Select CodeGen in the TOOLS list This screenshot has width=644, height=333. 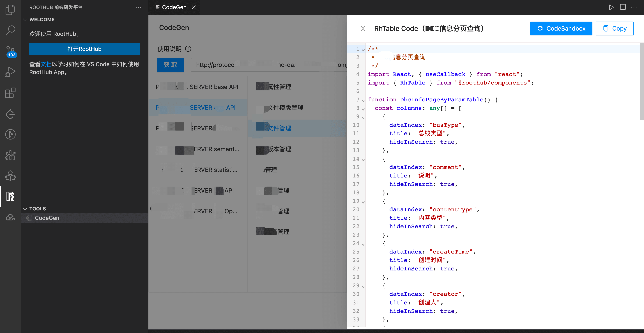tap(47, 218)
